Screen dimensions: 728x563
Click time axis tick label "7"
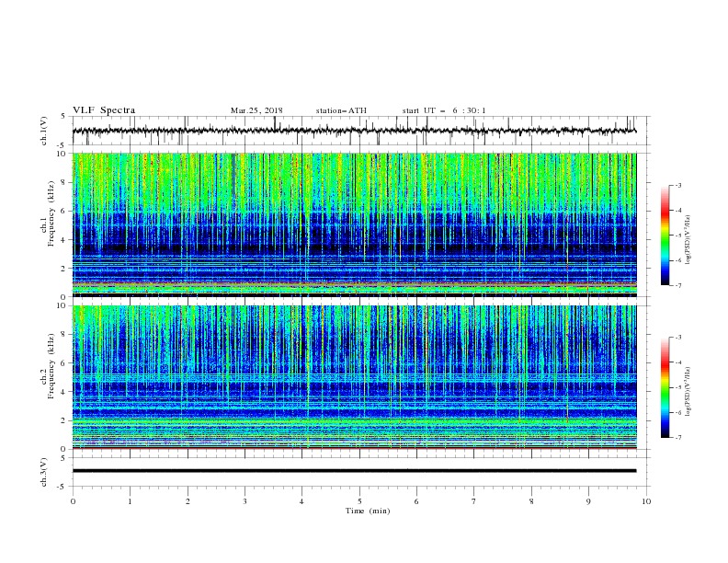(x=474, y=501)
